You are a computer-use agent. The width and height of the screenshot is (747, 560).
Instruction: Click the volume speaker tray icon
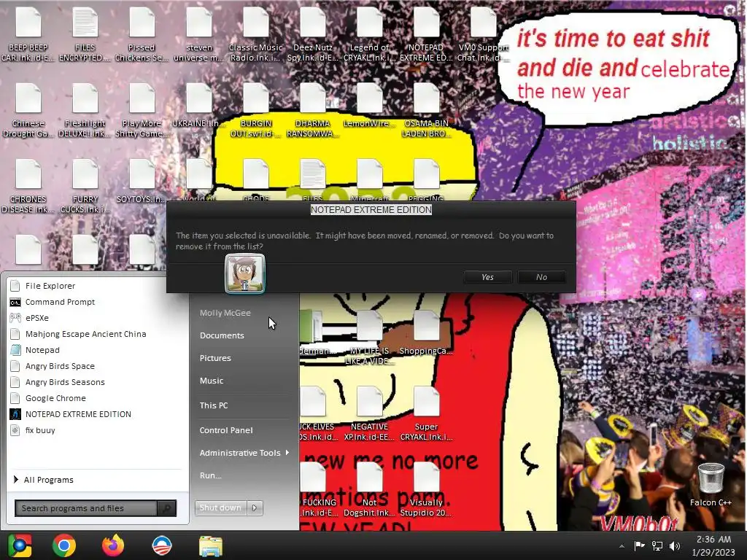(675, 545)
